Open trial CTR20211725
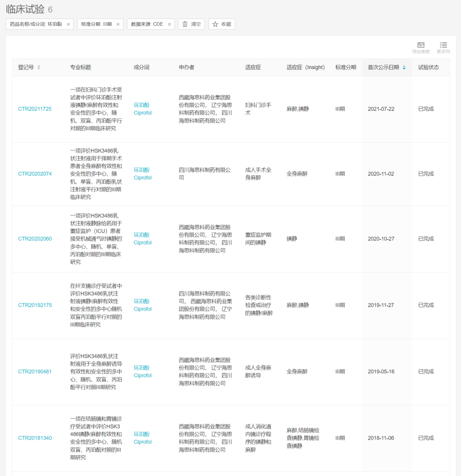The width and height of the screenshot is (461, 476). point(35,109)
